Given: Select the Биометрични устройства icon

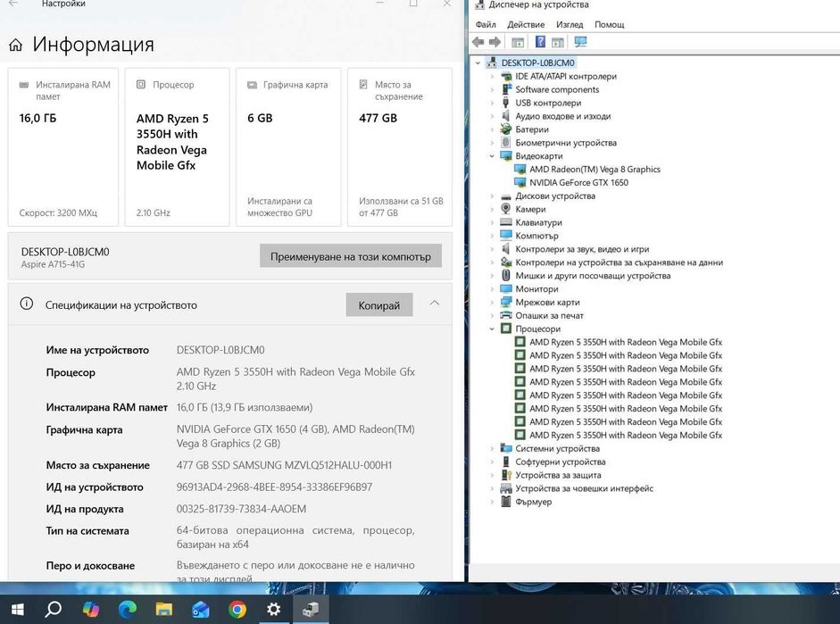Looking at the screenshot, I should (x=506, y=143).
